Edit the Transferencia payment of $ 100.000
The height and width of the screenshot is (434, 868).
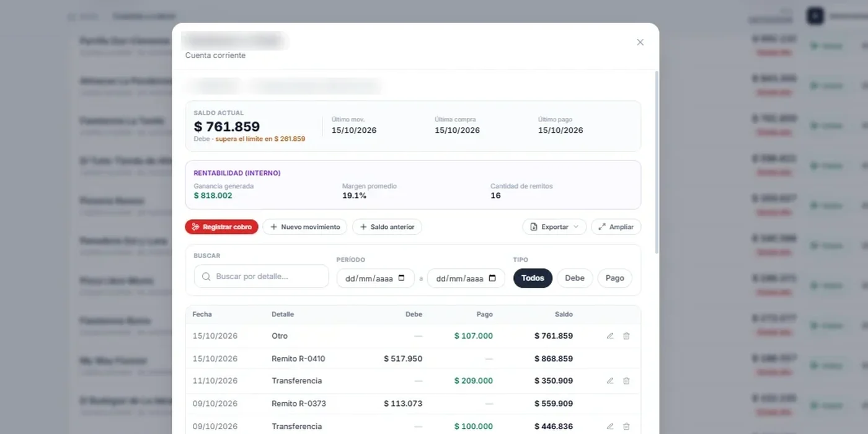[610, 427]
